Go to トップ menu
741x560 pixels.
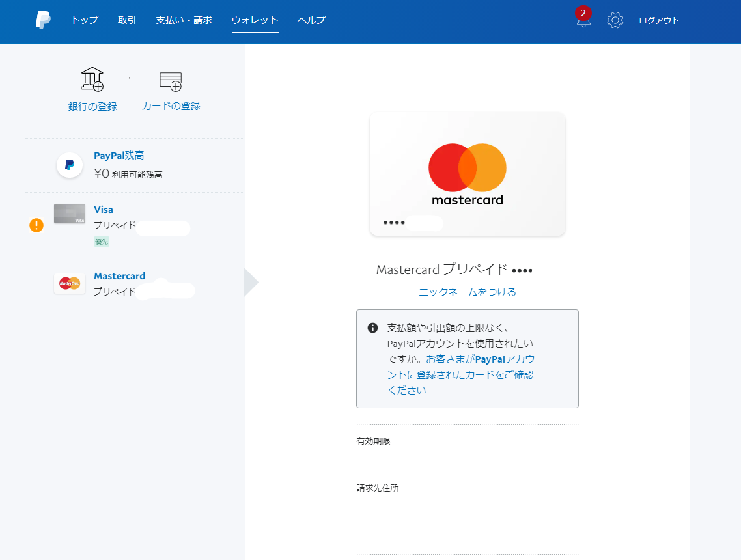85,20
